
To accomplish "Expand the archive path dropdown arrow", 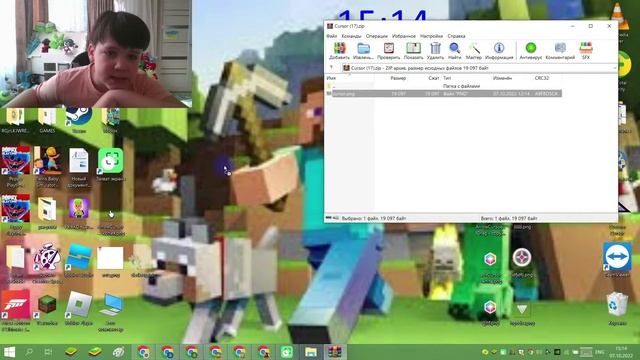I will pyautogui.click(x=614, y=68).
